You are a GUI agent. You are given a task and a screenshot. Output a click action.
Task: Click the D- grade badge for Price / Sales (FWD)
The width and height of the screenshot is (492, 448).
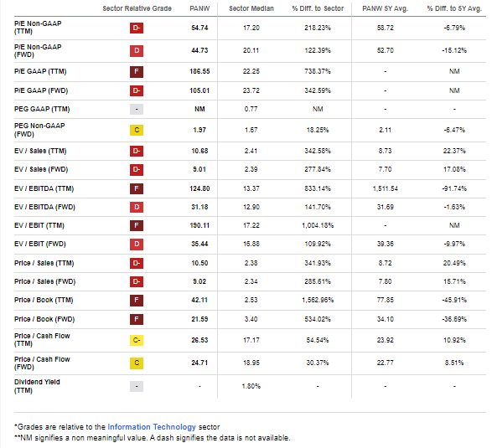[137, 281]
